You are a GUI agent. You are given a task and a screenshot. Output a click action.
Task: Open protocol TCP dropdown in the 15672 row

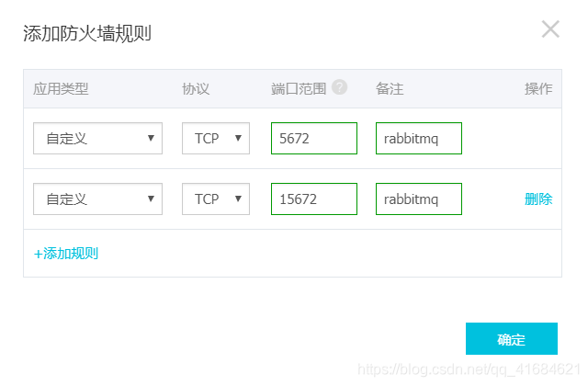pyautogui.click(x=216, y=199)
